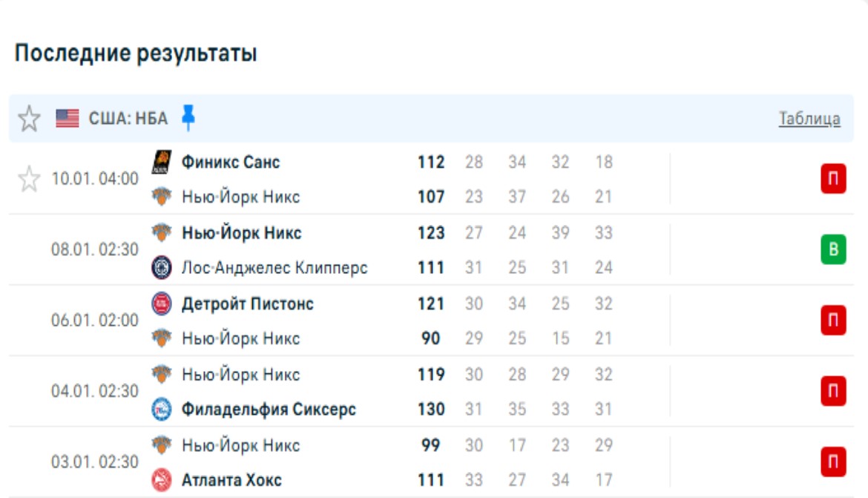
Task: Open the Финикс Санс team name
Action: [231, 162]
